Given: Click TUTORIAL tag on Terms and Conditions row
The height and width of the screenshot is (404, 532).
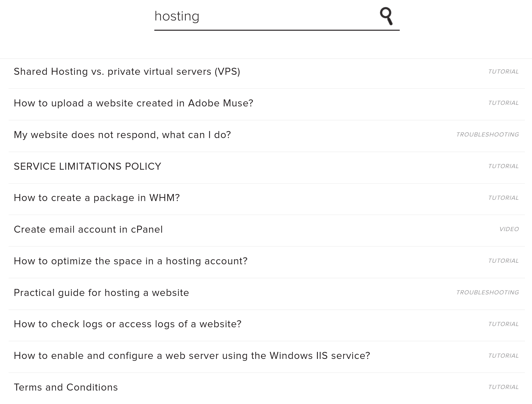Looking at the screenshot, I should tap(503, 387).
